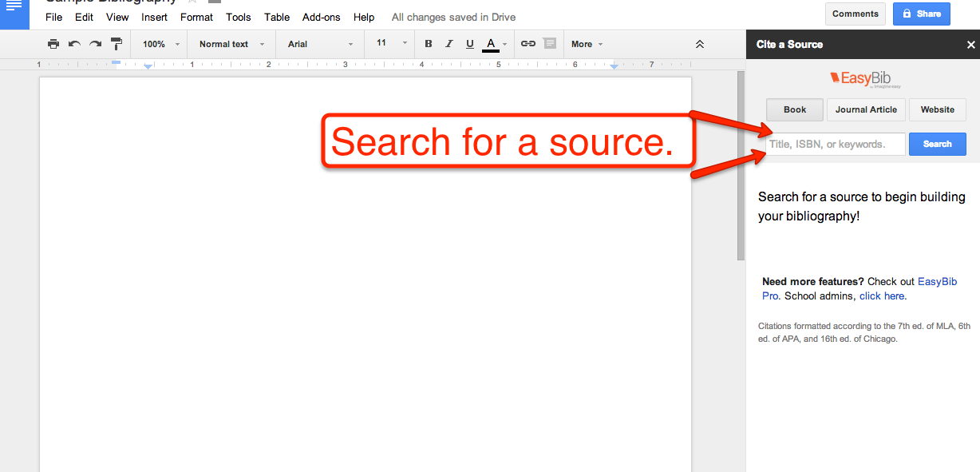Open the Format menu

tap(196, 17)
